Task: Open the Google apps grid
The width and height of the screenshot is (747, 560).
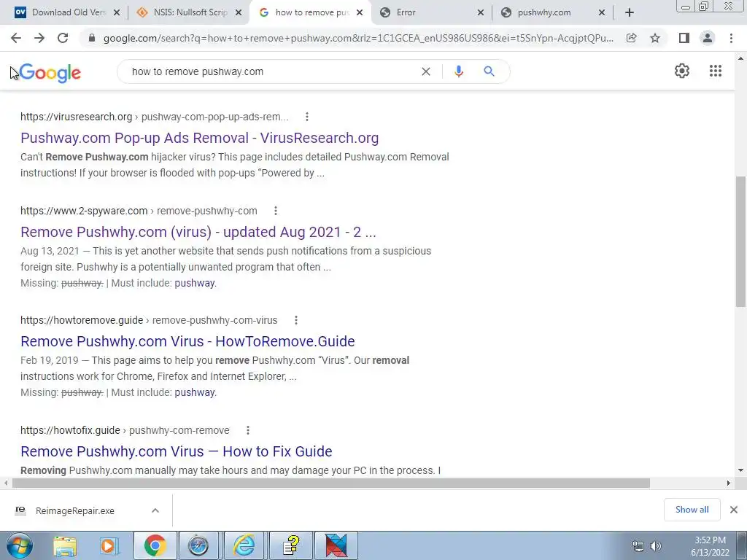Action: click(x=715, y=71)
